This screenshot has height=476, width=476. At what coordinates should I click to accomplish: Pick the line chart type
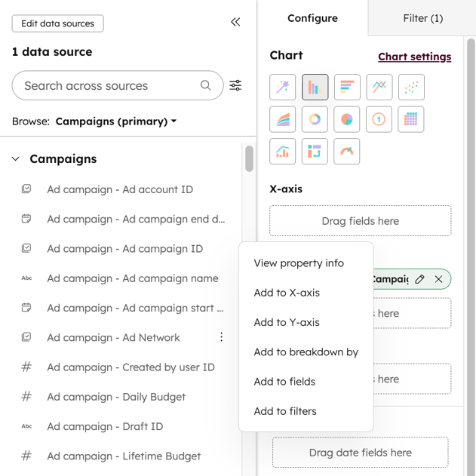(x=379, y=88)
